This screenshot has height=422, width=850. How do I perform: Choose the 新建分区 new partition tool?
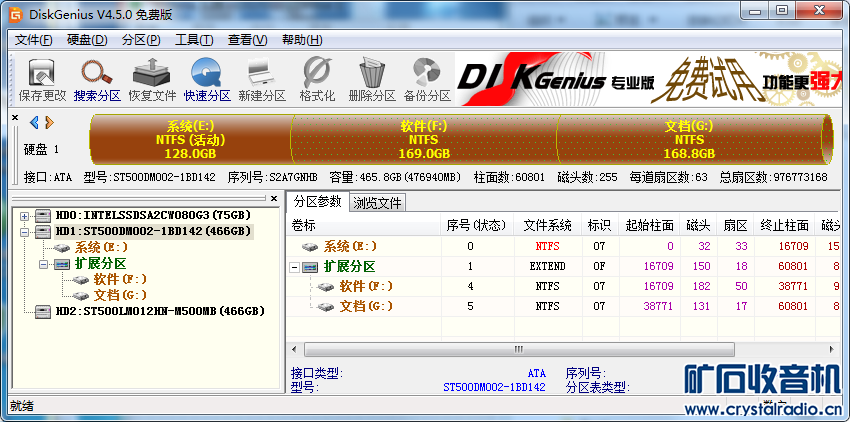click(x=262, y=80)
